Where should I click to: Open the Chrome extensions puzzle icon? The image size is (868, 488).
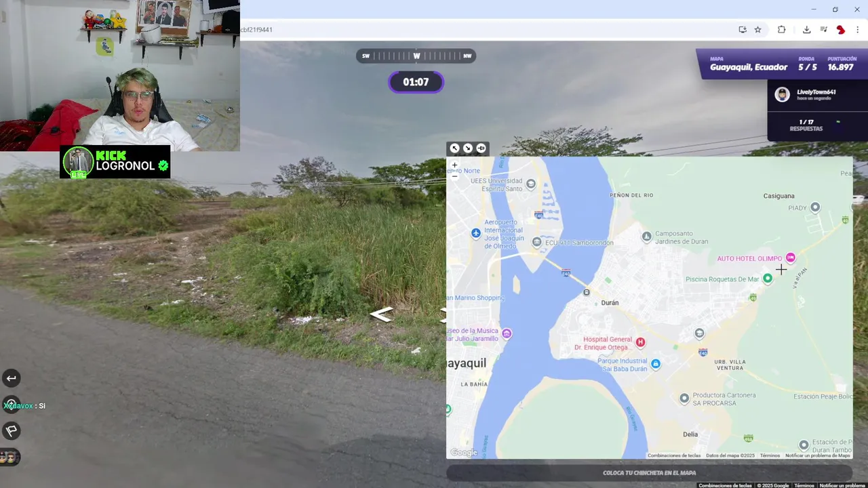(x=781, y=30)
